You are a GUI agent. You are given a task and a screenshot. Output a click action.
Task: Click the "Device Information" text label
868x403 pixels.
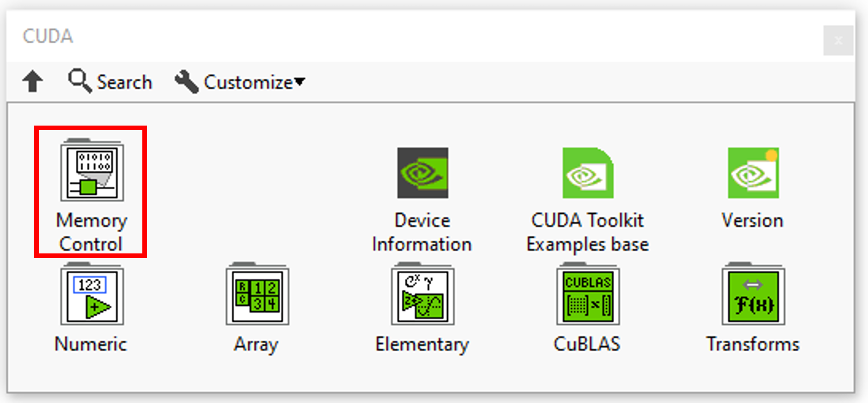click(x=422, y=232)
